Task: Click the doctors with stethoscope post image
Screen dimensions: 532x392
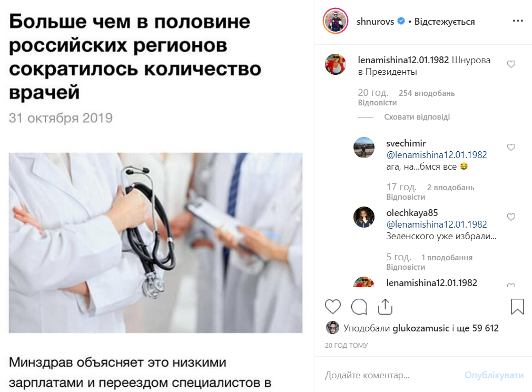Action: click(155, 243)
